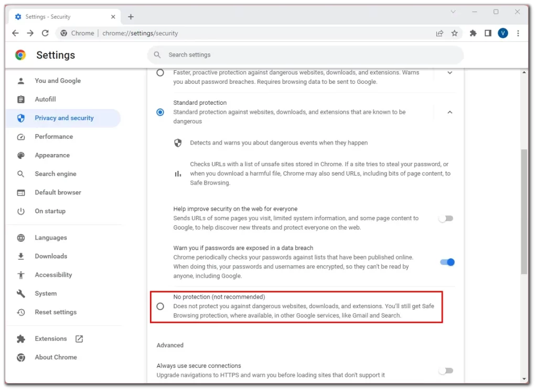The height and width of the screenshot is (392, 537).
Task: Bookmark this page with the star icon
Action: pos(455,33)
